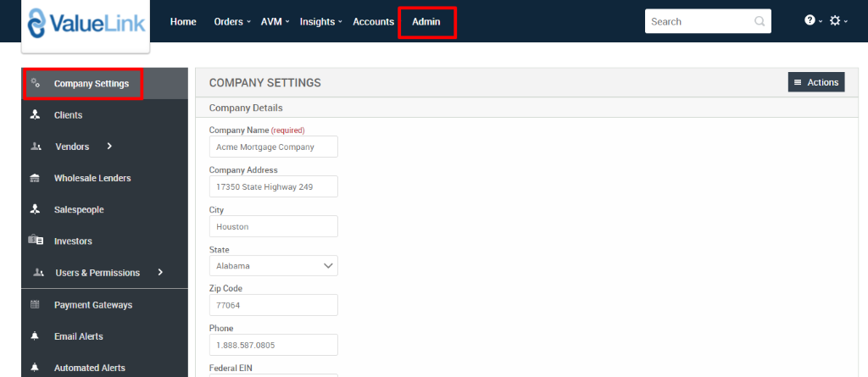This screenshot has width=868, height=377.
Task: Open the Insights navigation menu
Action: pos(320,22)
